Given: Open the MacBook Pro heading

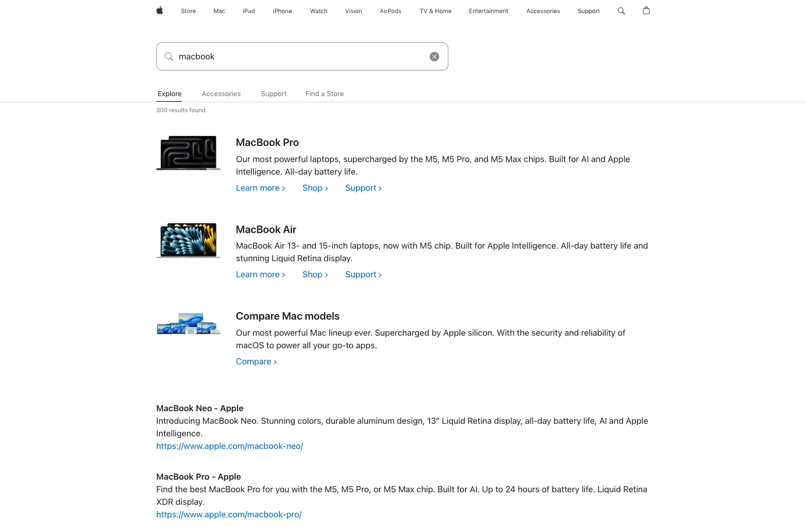Looking at the screenshot, I should [x=267, y=142].
